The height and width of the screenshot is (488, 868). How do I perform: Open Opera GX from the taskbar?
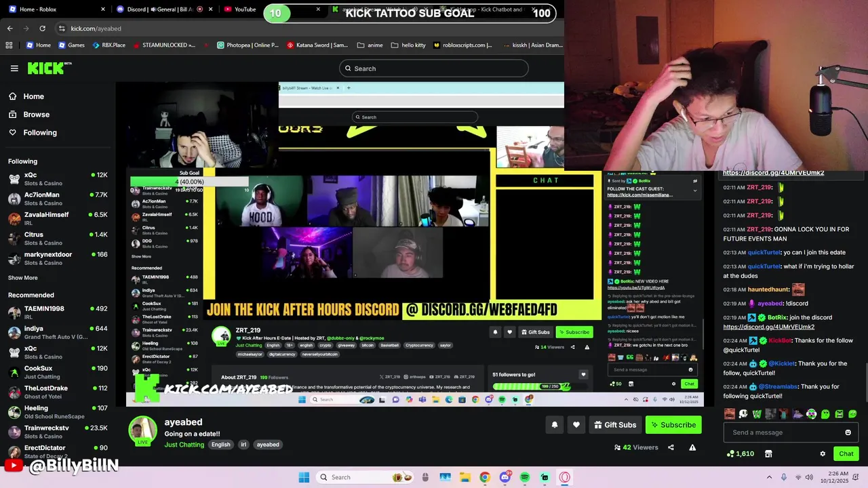(x=564, y=477)
